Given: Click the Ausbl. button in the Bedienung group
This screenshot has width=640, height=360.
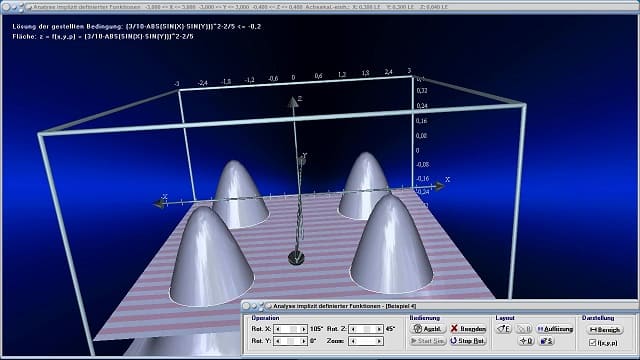Looking at the screenshot, I should click(427, 329).
